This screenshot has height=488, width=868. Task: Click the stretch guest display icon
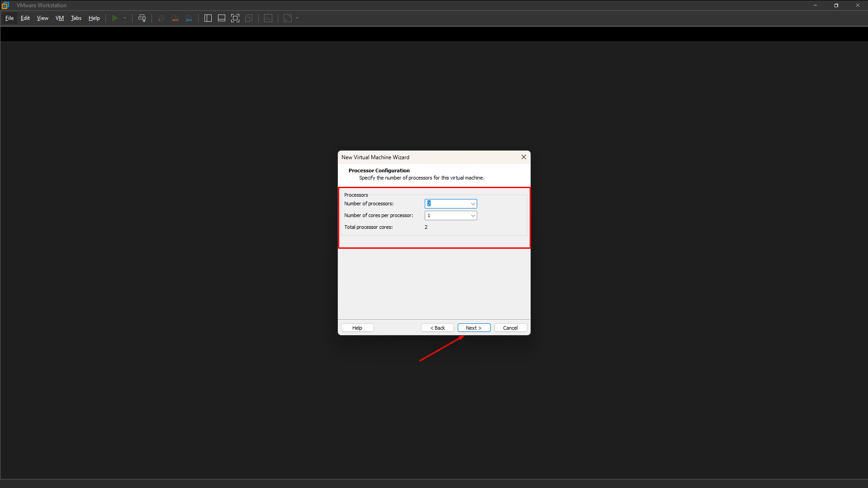[x=288, y=18]
